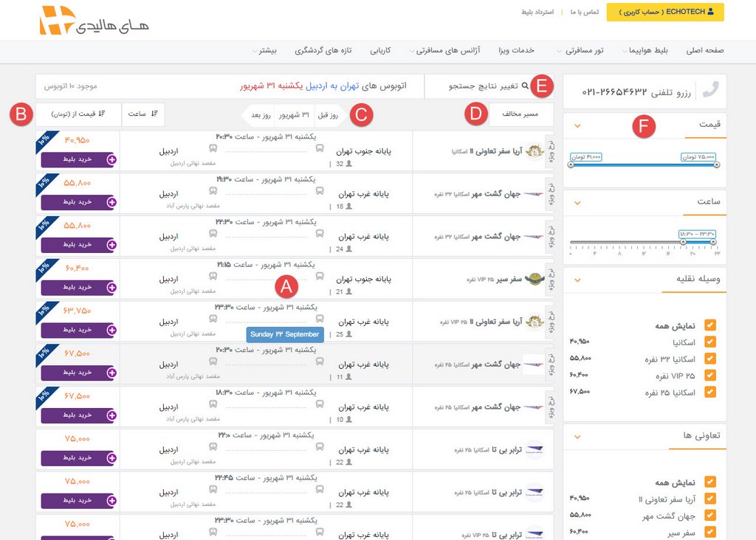Click the آریا سفر تعاونی logo in first row

[x=535, y=151]
